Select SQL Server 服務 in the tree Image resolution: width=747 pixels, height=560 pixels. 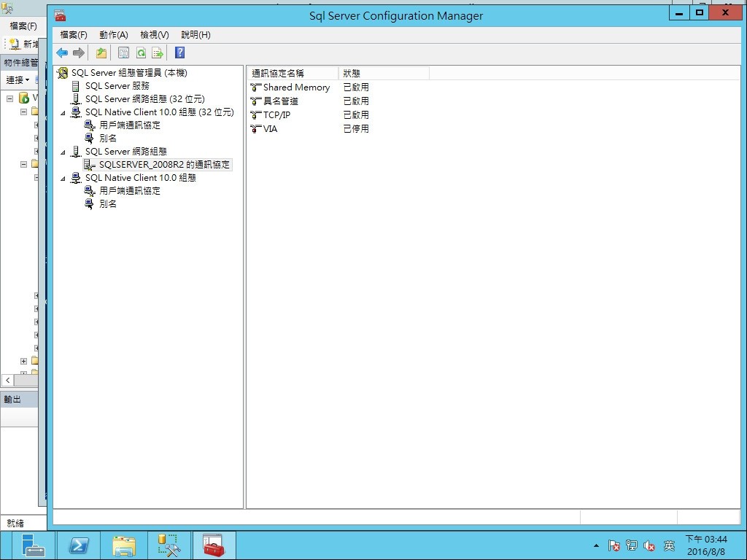(117, 86)
